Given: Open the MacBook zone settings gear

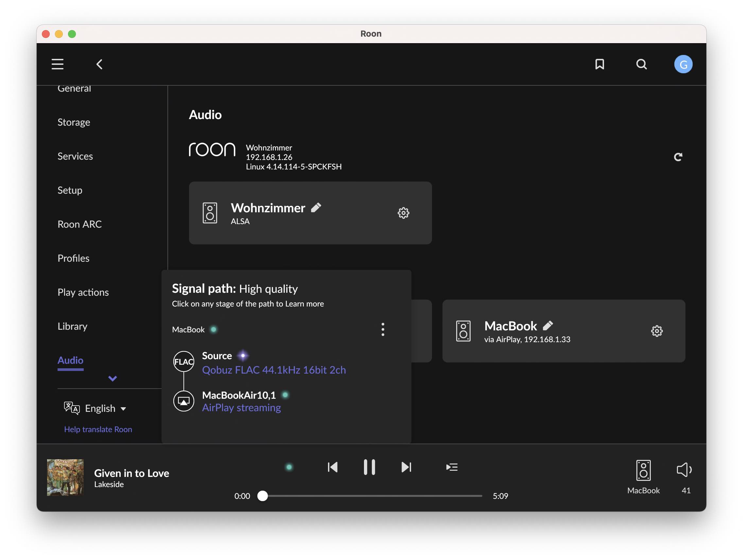Looking at the screenshot, I should tap(656, 331).
